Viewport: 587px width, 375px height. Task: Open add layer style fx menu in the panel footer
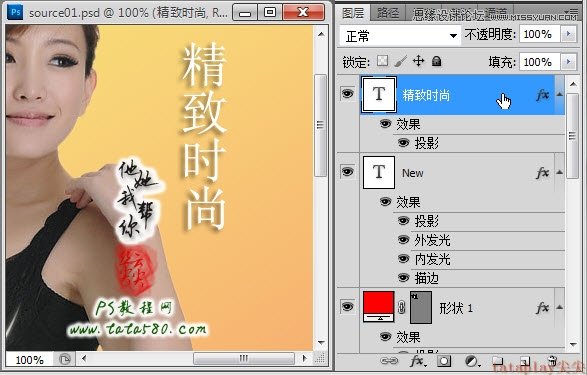point(417,361)
